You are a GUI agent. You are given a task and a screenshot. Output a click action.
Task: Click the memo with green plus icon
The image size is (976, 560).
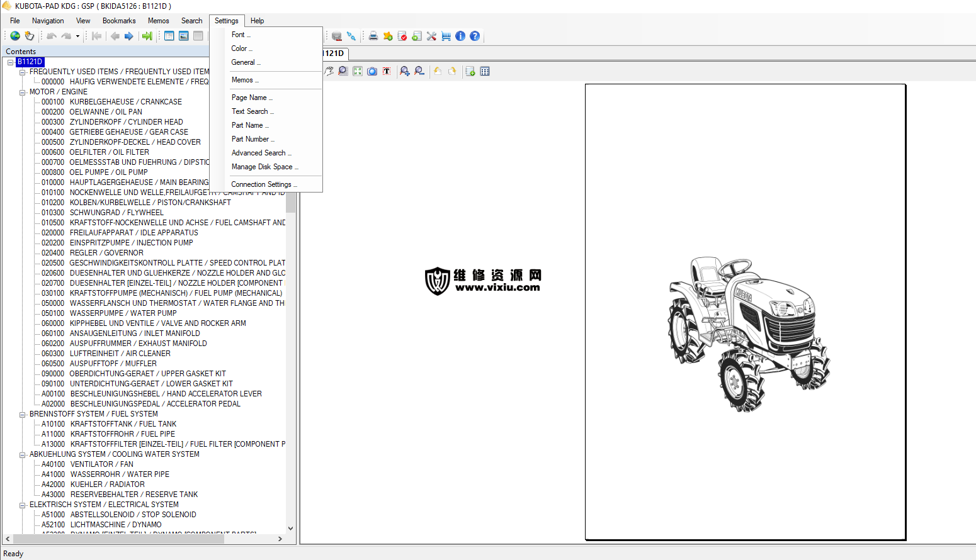pos(417,36)
